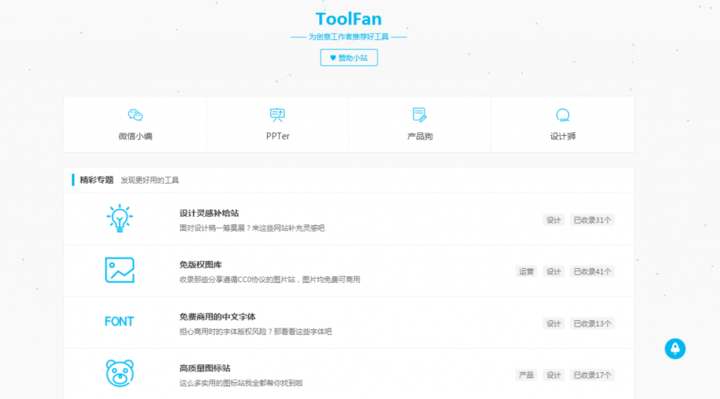The image size is (720, 399).
Task: Click description 这么多实用的图标站
Action: click(241, 383)
